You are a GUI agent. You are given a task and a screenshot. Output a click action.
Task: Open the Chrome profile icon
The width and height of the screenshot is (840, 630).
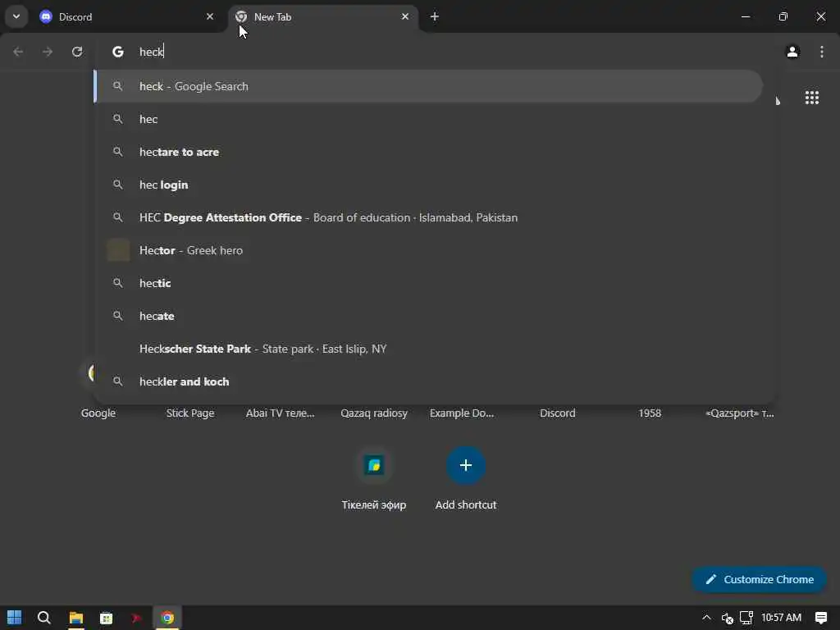(792, 52)
